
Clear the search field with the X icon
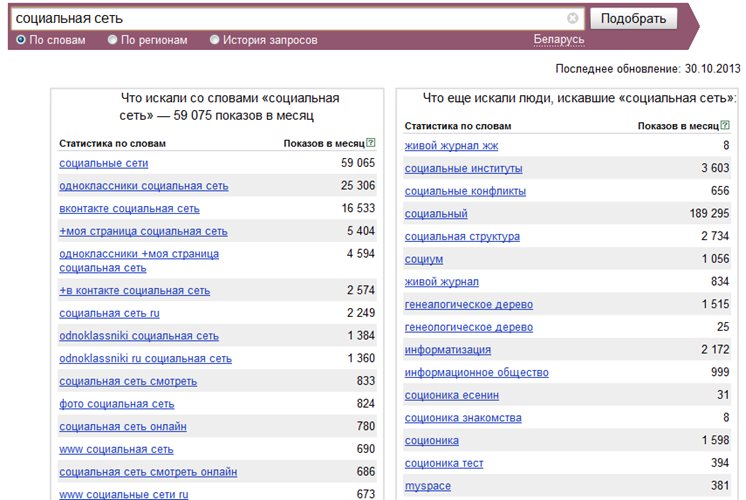(572, 18)
